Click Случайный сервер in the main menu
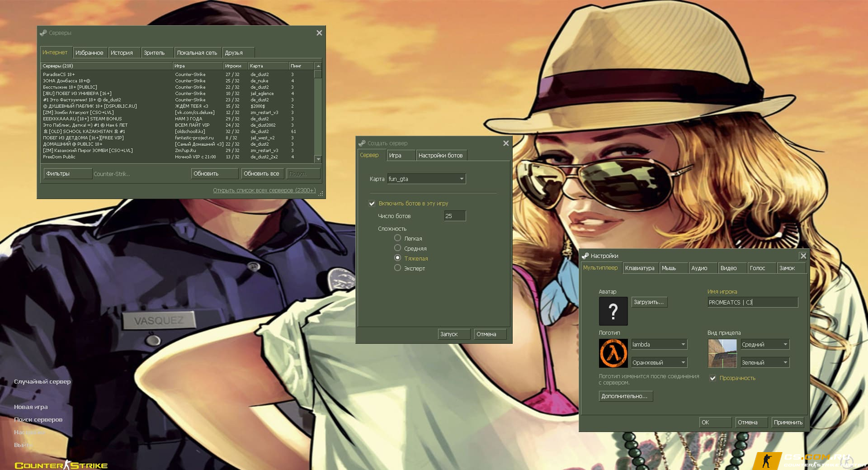The width and height of the screenshot is (868, 470). tap(42, 382)
